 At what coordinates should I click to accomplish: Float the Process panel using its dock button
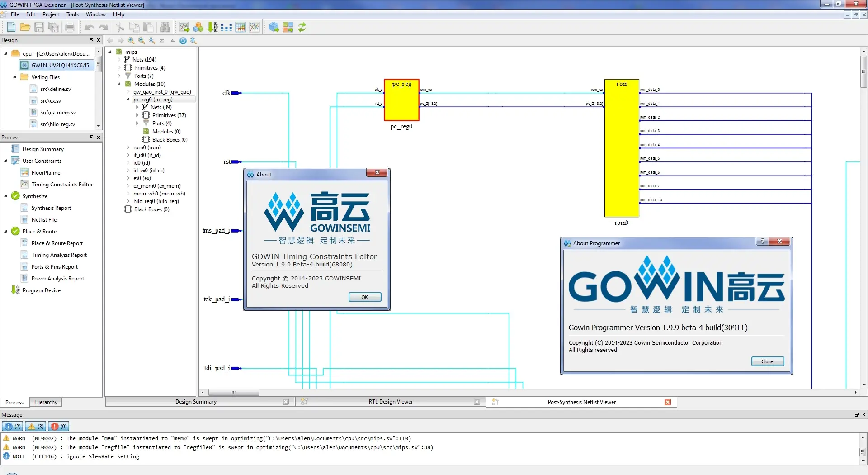click(x=91, y=138)
